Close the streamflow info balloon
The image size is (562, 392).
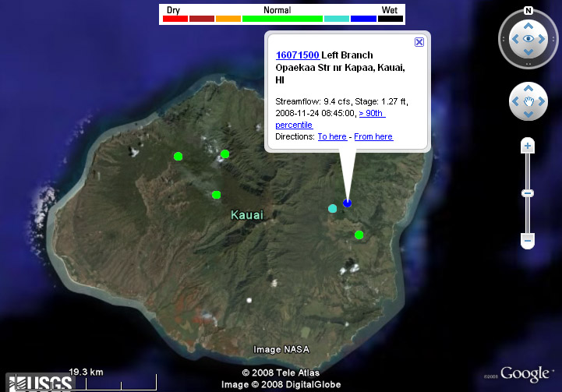pyautogui.click(x=419, y=42)
